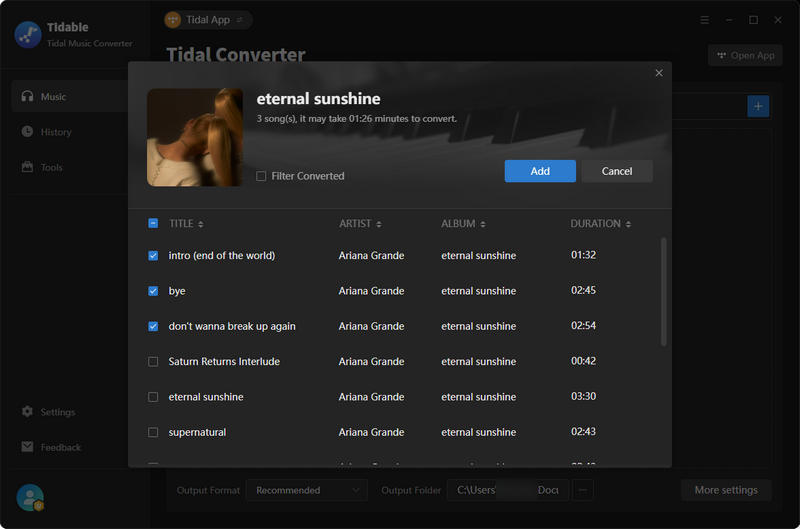Click the output folder browse ellipsis button
This screenshot has height=529, width=800.
tap(583, 490)
